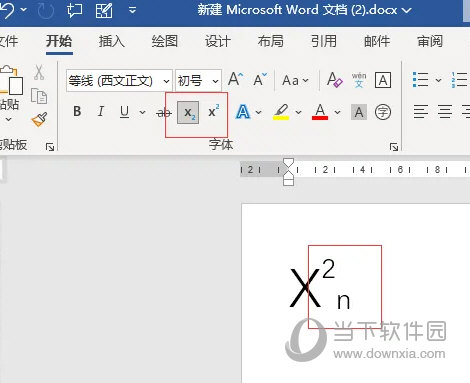Expand the paste options arrow

tap(9, 119)
